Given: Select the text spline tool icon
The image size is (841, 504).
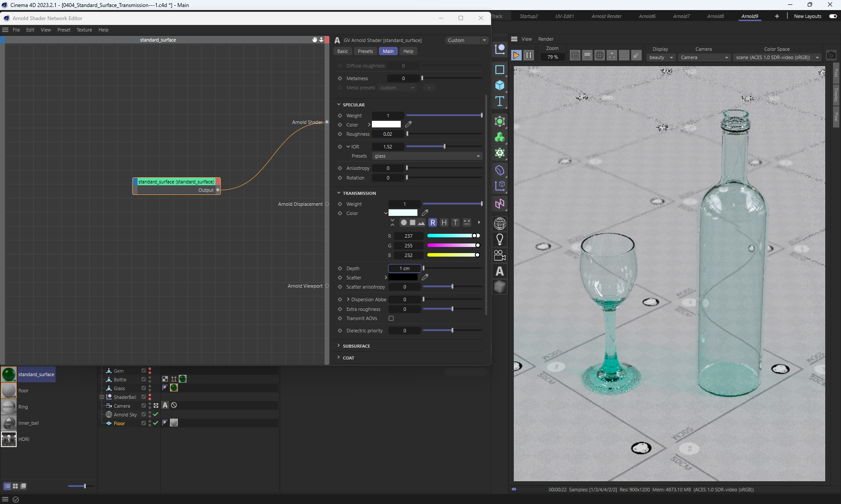Looking at the screenshot, I should (499, 102).
